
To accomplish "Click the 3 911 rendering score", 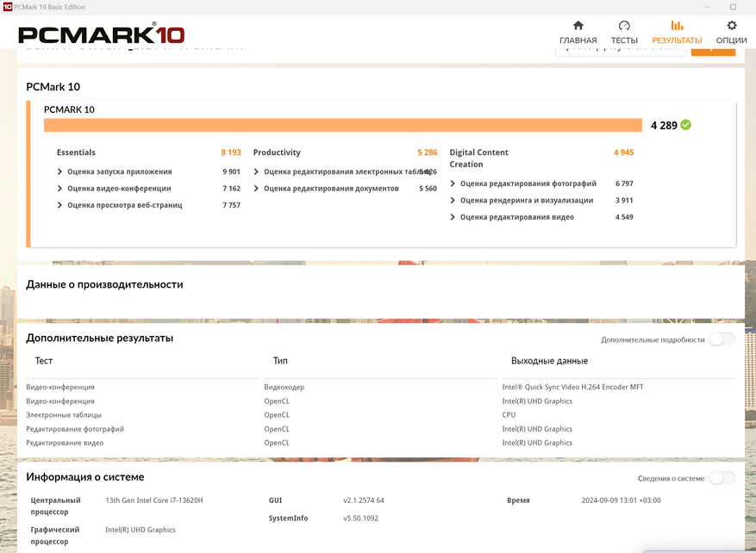I will [x=624, y=201].
